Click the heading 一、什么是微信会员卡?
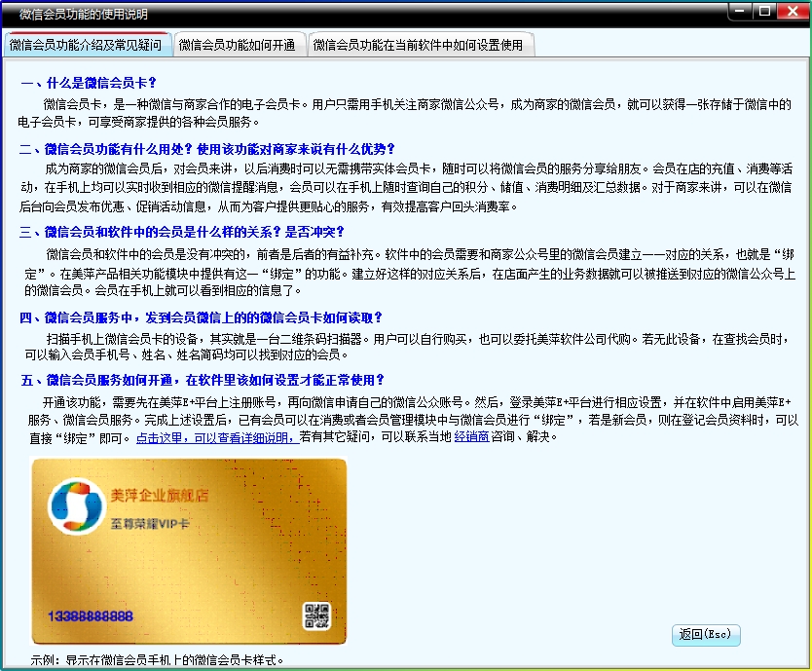This screenshot has width=812, height=671. [x=89, y=83]
